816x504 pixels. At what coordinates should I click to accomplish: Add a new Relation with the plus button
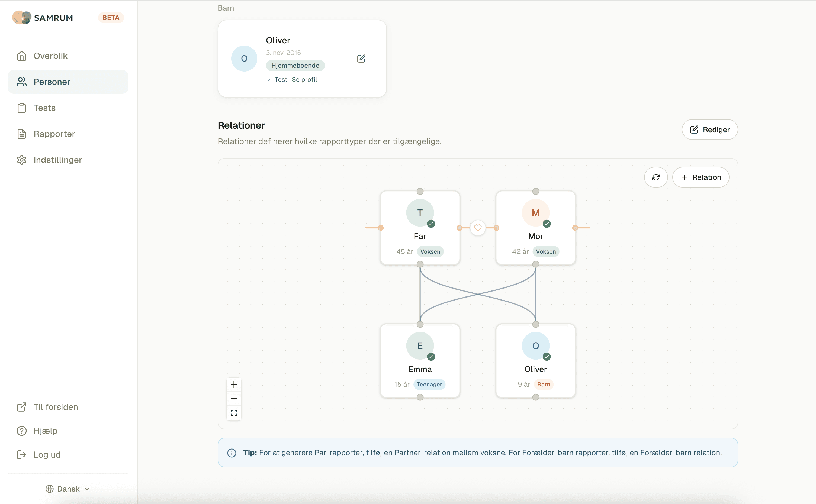(701, 177)
